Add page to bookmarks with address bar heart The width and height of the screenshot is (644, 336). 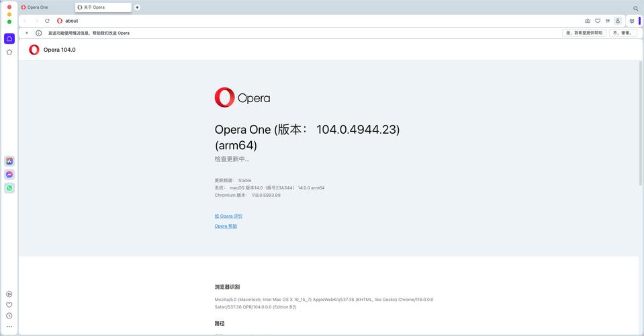598,21
